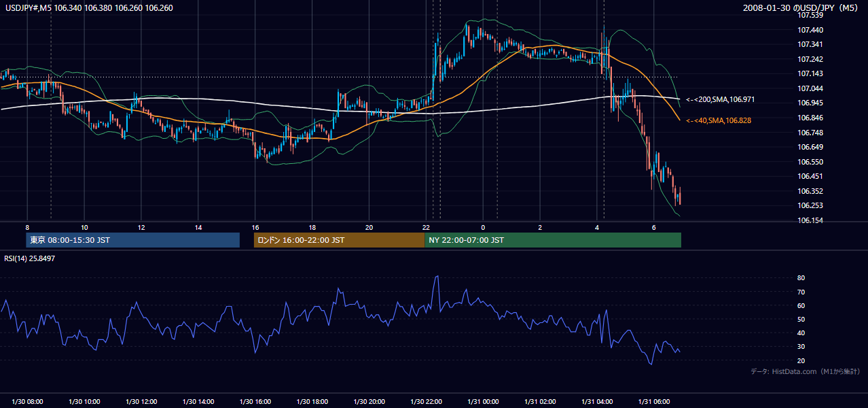Screen dimensions: 868x408
Task: Click price axis value 106.649
Action: (810, 147)
